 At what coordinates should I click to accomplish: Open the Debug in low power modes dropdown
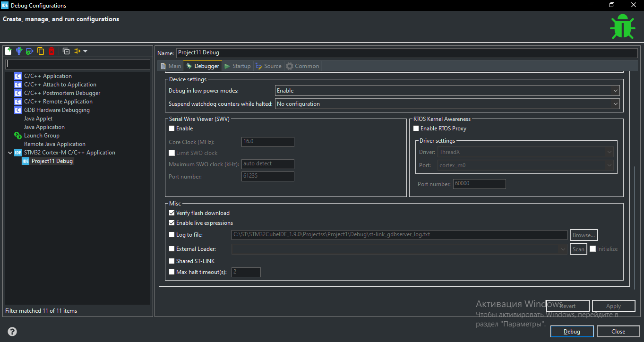point(447,91)
